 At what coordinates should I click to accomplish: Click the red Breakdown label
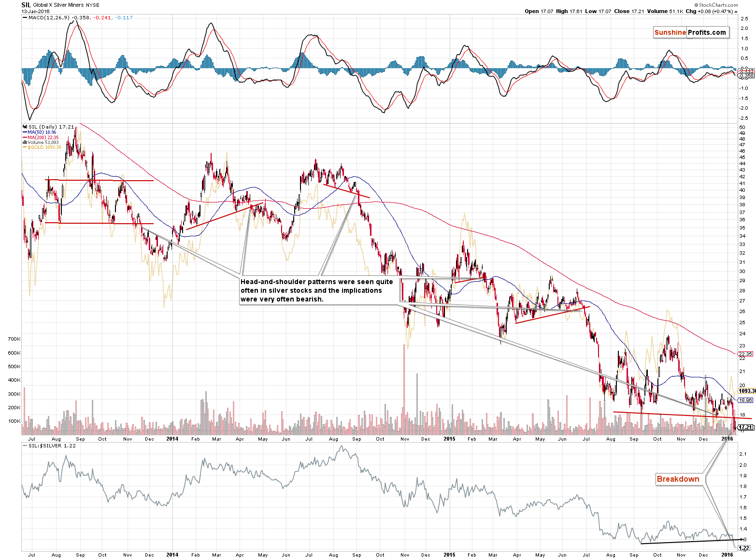[x=678, y=479]
